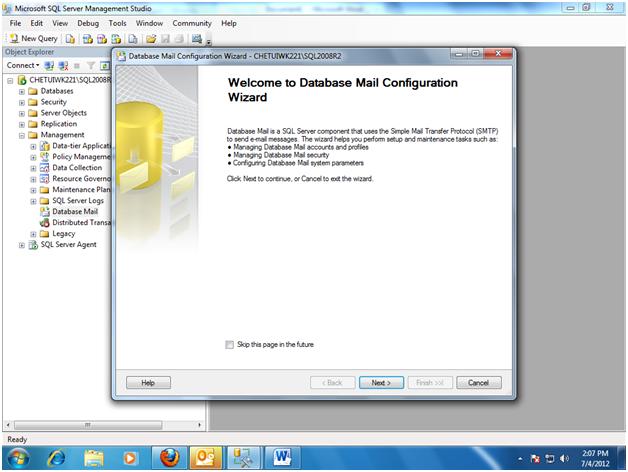Image resolution: width=628 pixels, height=472 pixels.
Task: Expand the Databases folder
Action: click(22, 92)
